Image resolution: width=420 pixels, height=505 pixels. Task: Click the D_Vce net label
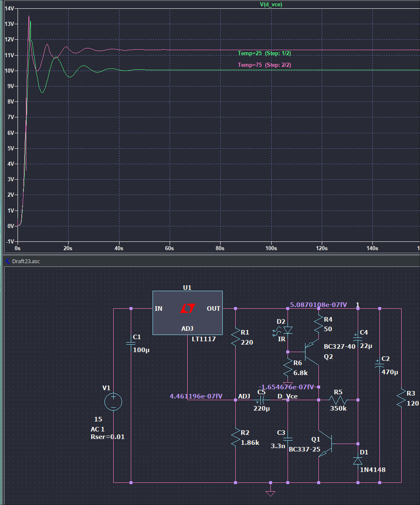pos(288,396)
